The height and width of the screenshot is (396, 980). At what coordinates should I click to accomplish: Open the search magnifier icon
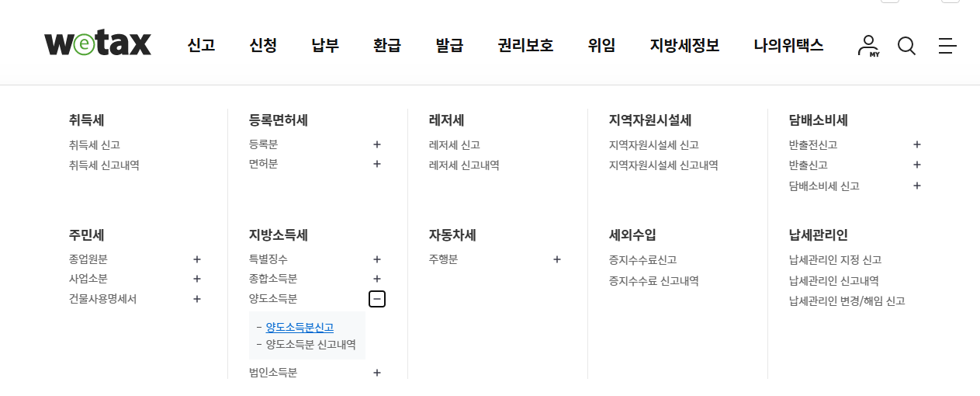[906, 46]
